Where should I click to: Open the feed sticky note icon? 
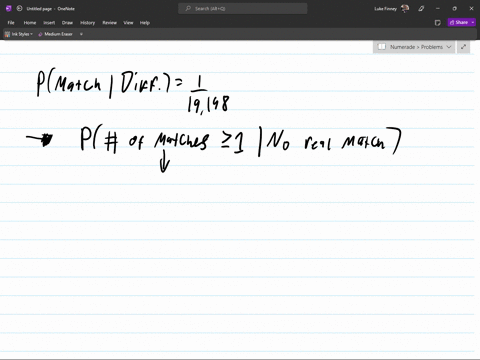pos(438,23)
